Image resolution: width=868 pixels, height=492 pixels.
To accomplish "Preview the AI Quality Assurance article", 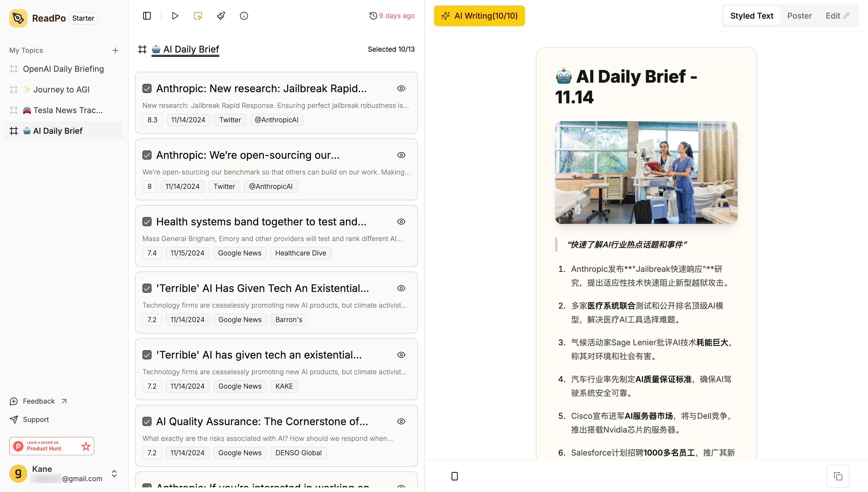I will [x=401, y=421].
